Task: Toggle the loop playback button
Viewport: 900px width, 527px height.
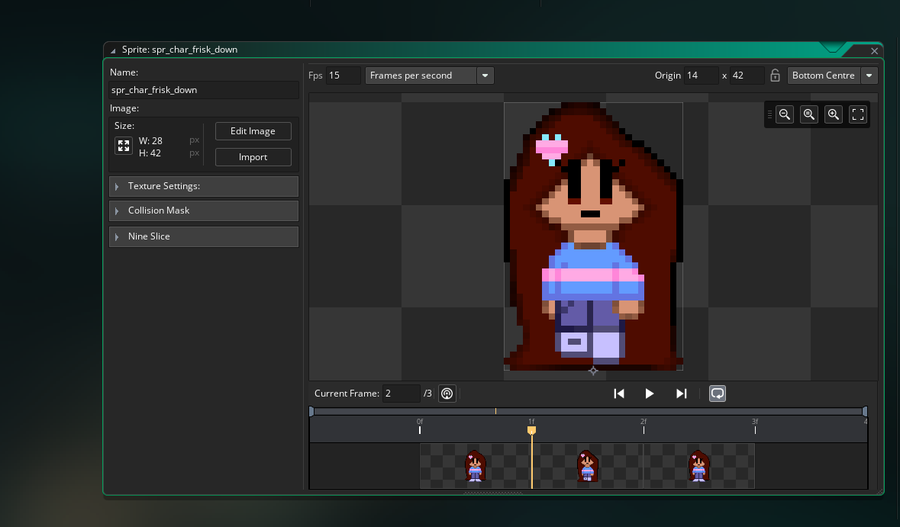Action: [x=717, y=394]
